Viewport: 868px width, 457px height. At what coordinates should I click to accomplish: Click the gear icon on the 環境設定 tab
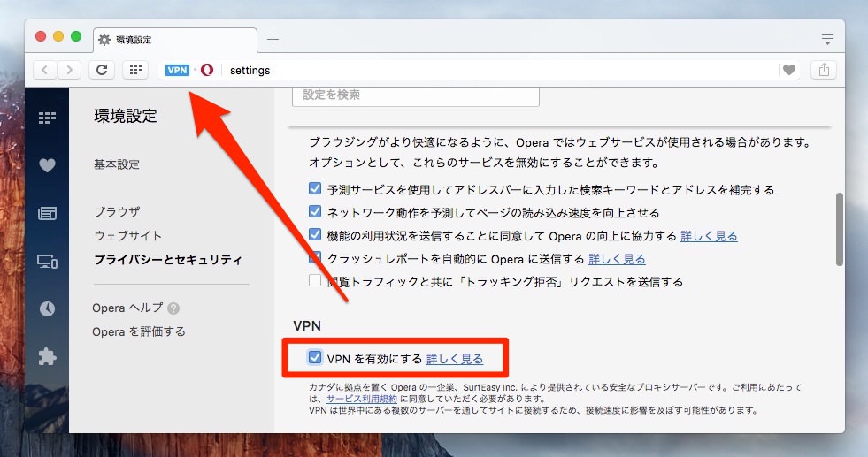tap(104, 39)
